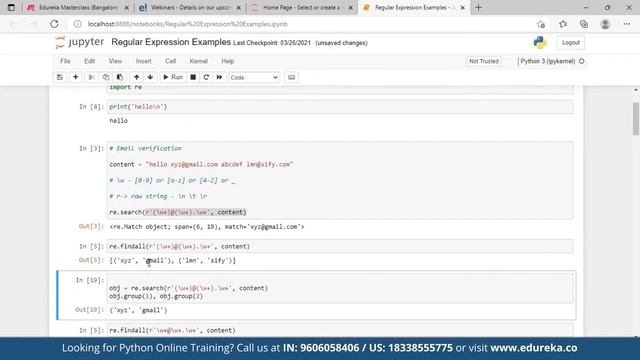Interrupt the kernel with the stop icon
640x360 pixels.
[x=193, y=77]
